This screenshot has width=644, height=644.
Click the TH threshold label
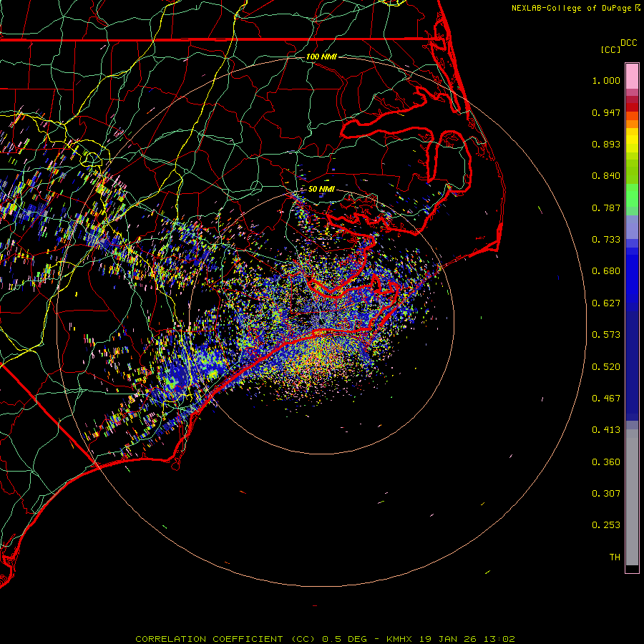coord(615,557)
